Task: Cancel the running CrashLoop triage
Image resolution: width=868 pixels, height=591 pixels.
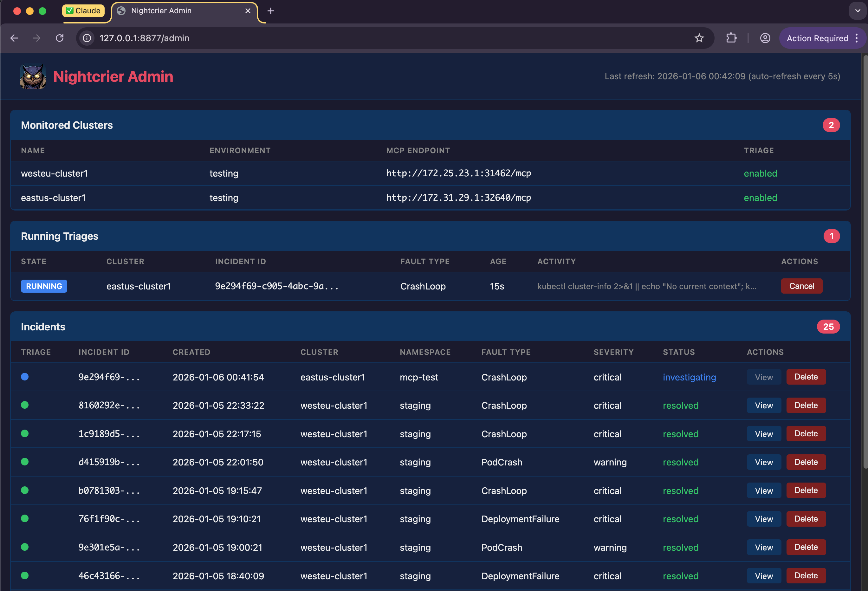Action: point(801,286)
